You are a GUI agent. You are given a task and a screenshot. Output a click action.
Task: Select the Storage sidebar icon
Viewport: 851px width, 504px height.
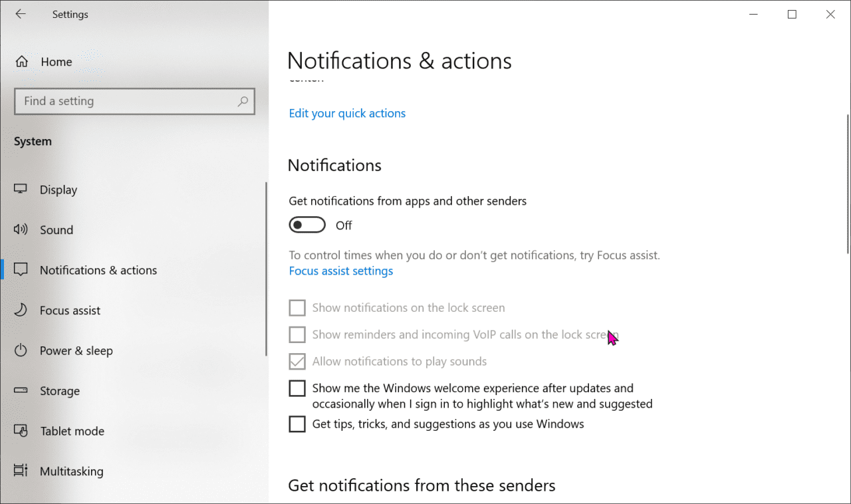point(21,391)
